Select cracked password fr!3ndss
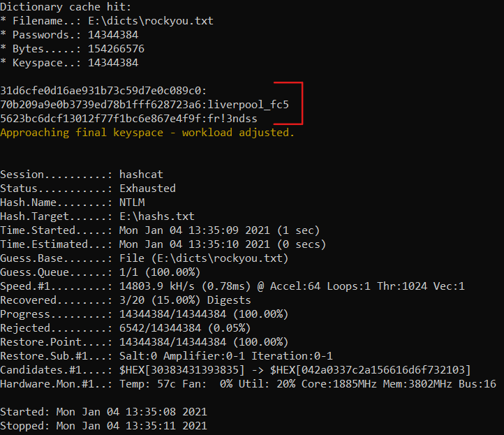The height and width of the screenshot is (435, 504). pos(232,119)
